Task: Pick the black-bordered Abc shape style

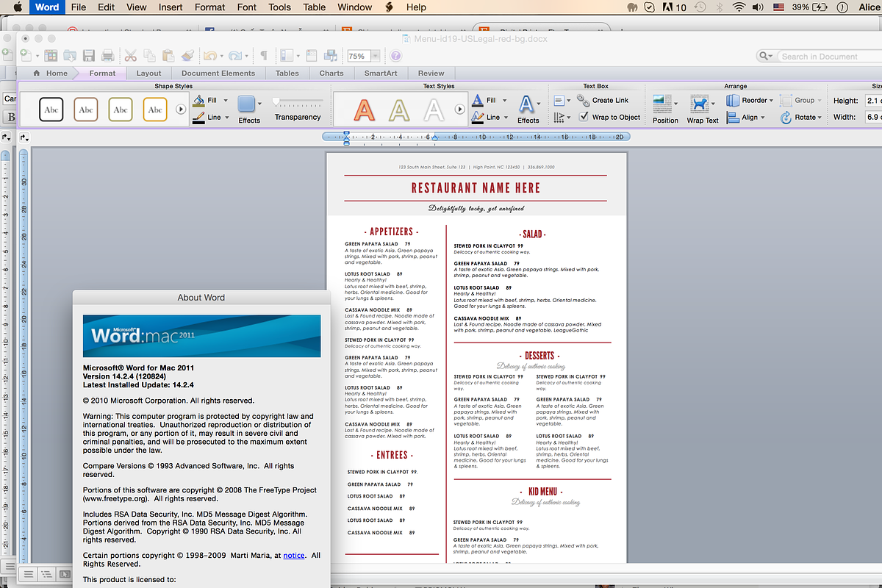Action: (51, 110)
